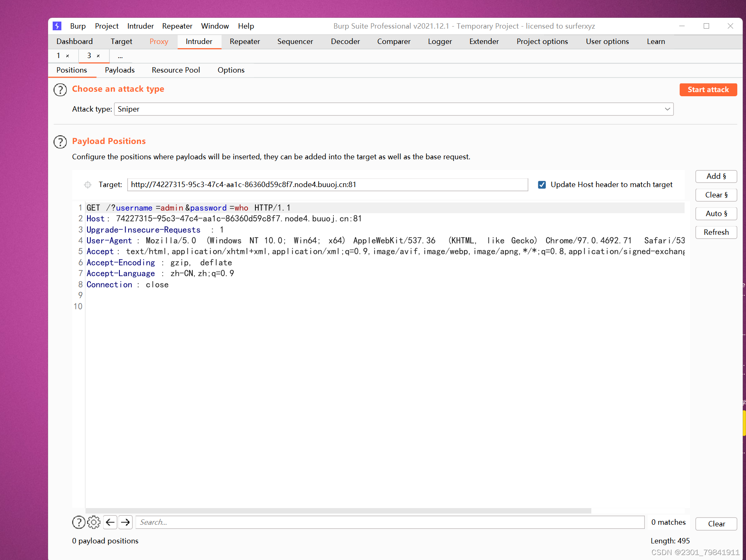746x560 pixels.
Task: Click the Refresh button
Action: click(x=716, y=232)
